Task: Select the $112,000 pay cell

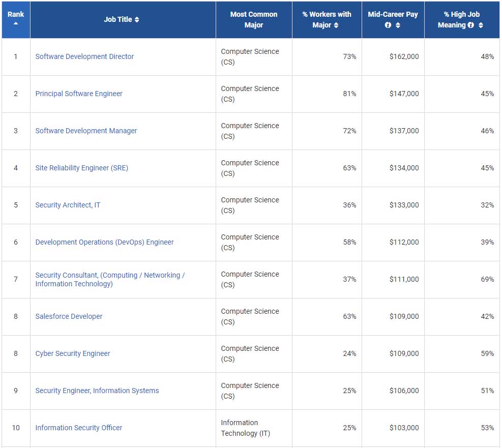Action: [393, 242]
